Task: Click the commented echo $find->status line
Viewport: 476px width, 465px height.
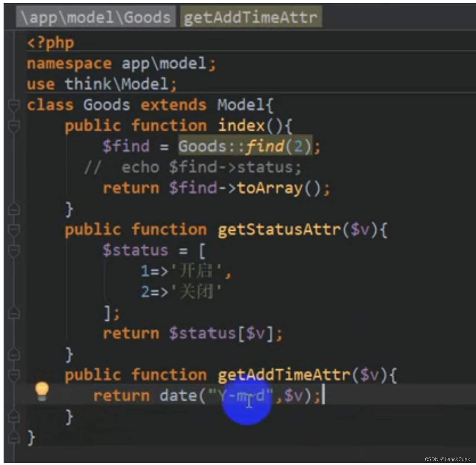Action: 193,167
